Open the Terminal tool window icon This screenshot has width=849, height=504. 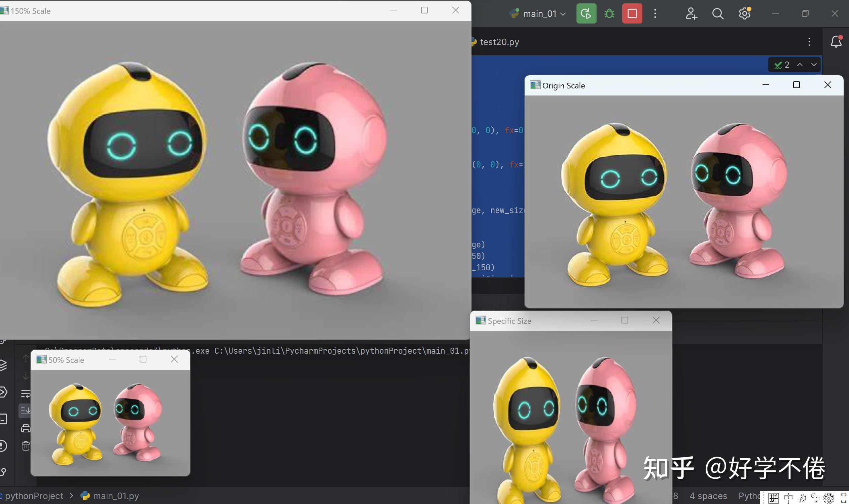3,419
